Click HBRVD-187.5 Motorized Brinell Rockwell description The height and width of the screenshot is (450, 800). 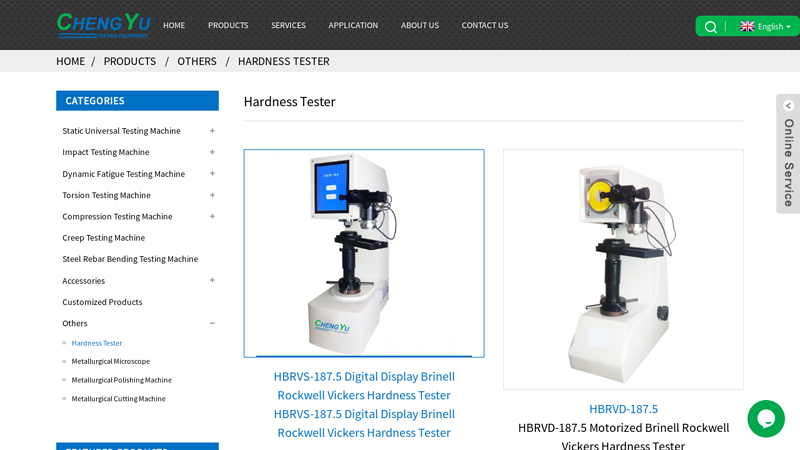coord(623,436)
